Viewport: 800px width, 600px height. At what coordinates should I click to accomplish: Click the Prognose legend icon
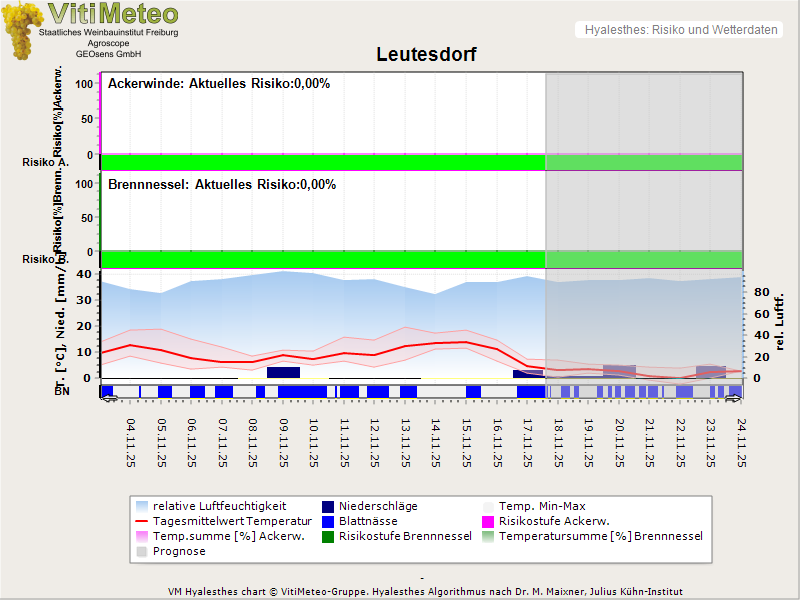coord(141,551)
